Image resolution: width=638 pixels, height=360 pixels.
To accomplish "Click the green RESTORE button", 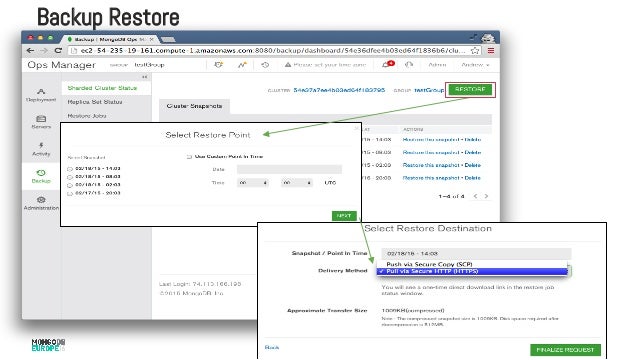I will (470, 89).
